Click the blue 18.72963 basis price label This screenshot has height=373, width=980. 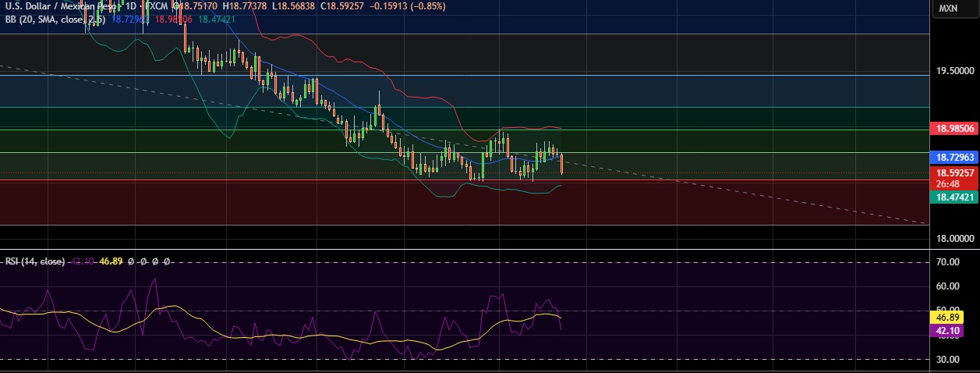[x=954, y=157]
